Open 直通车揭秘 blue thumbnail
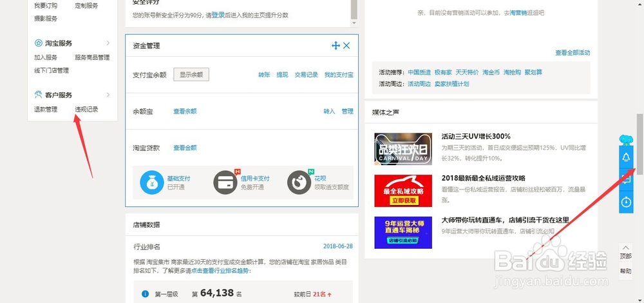The width and height of the screenshot is (644, 303). 403,232
